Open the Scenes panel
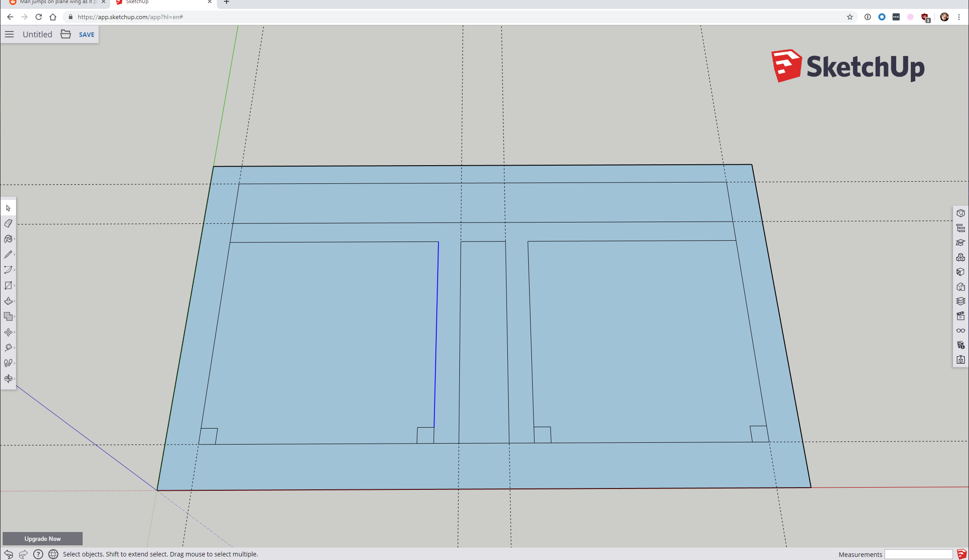969x560 pixels. (x=961, y=316)
